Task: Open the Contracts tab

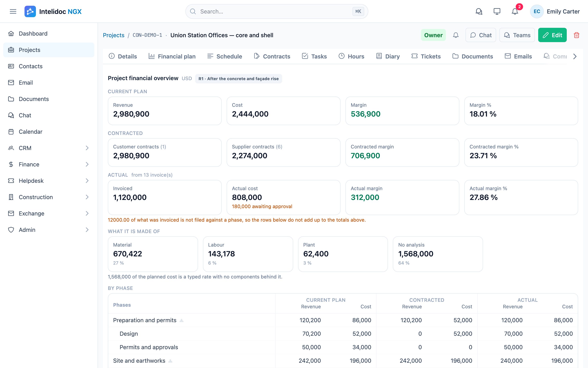Action: tap(272, 56)
